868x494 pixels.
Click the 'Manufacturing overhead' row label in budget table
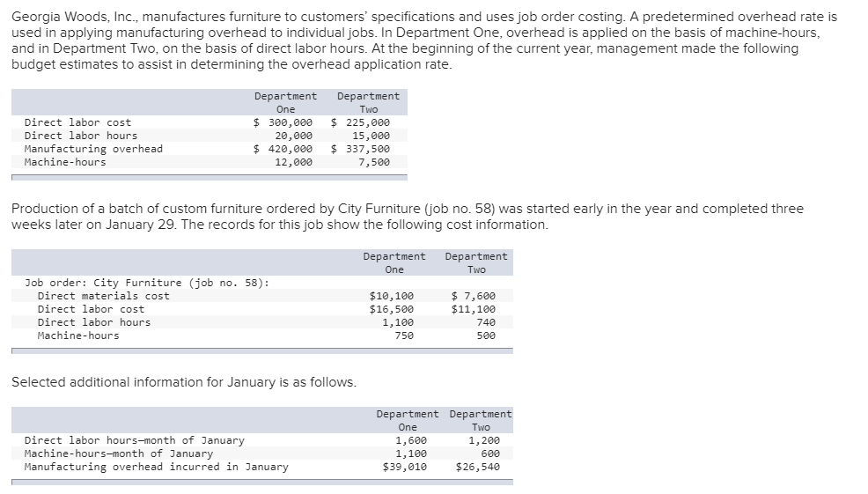point(93,149)
